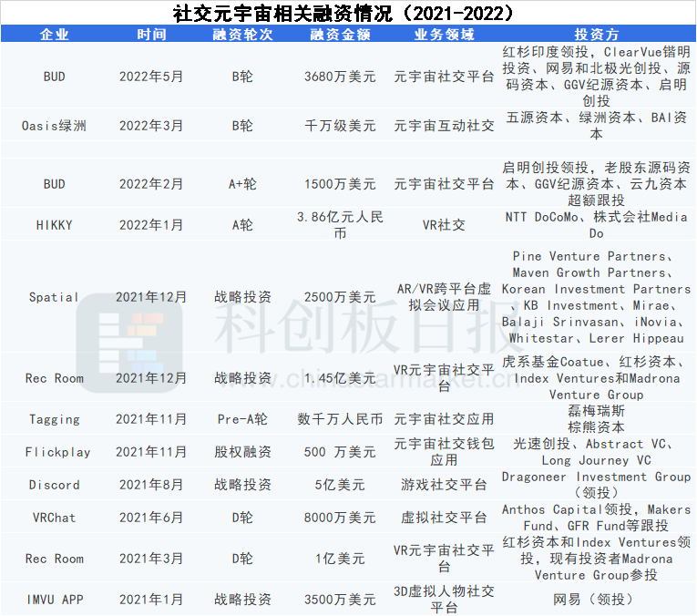697x616 pixels.
Task: Click the 2021年1月 date cell
Action: coord(151,600)
